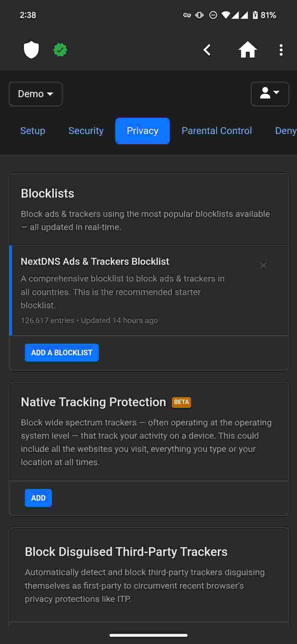The height and width of the screenshot is (644, 297).
Task: Open the Demo configuration dropdown
Action: pyautogui.click(x=35, y=94)
